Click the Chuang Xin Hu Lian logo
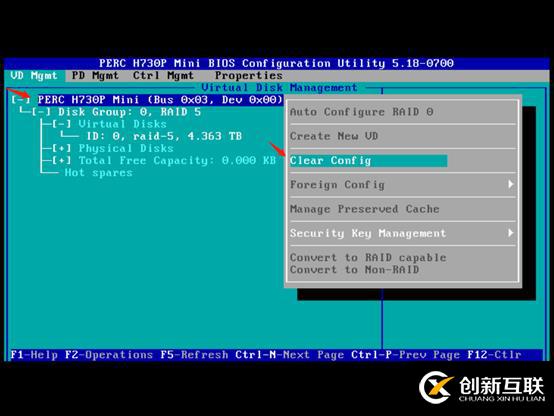The width and height of the screenshot is (554, 416). pos(482,388)
